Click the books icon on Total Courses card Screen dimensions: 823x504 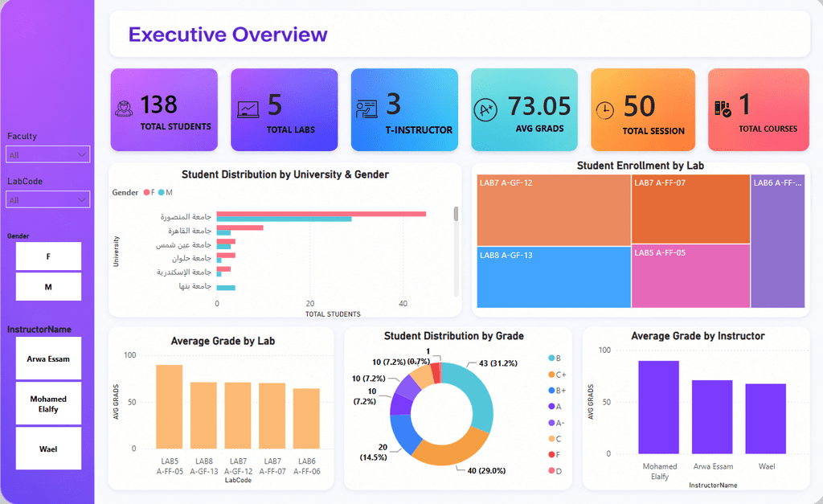tap(723, 109)
